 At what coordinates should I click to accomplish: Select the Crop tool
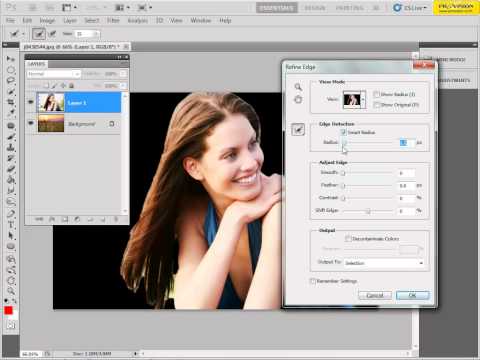click(x=11, y=102)
